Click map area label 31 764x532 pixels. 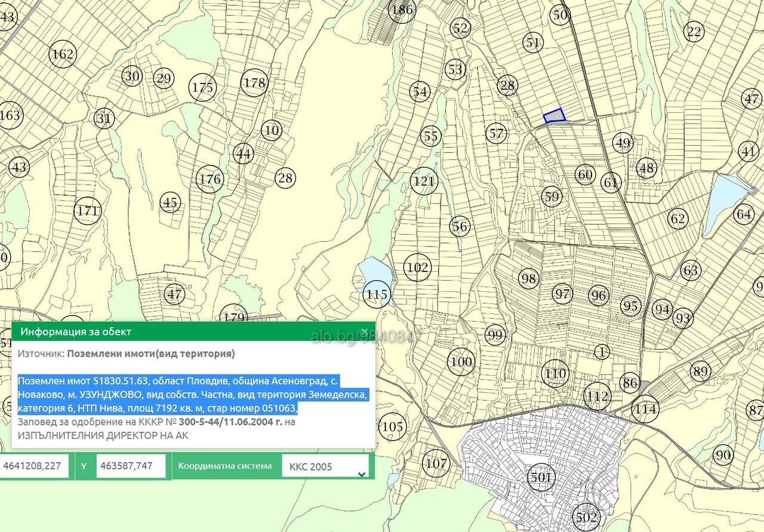coord(104,118)
